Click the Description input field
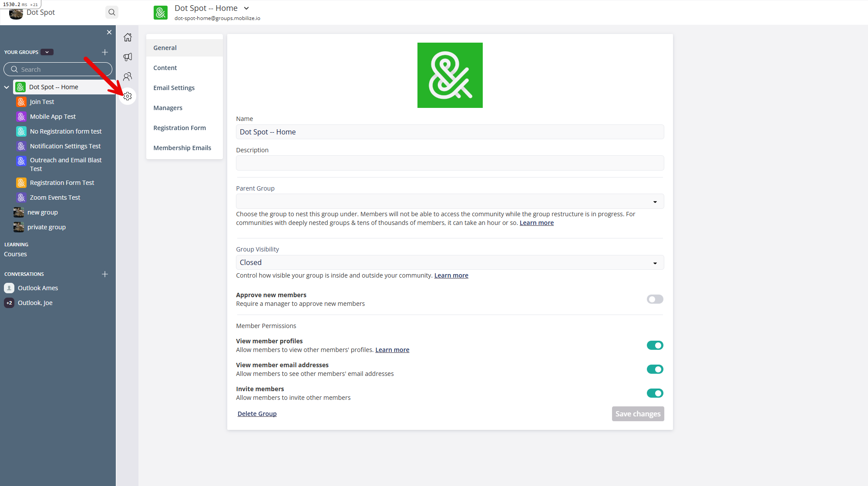 pos(450,163)
